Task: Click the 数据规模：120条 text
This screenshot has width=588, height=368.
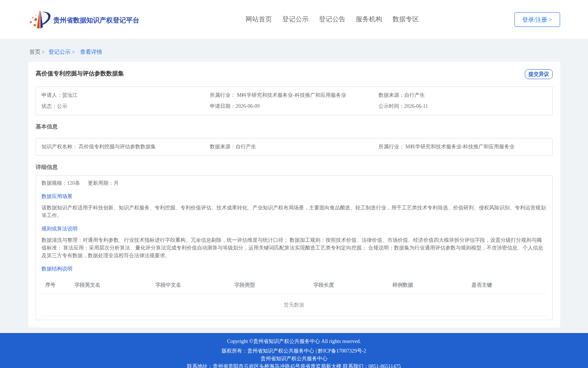Action: click(x=61, y=183)
